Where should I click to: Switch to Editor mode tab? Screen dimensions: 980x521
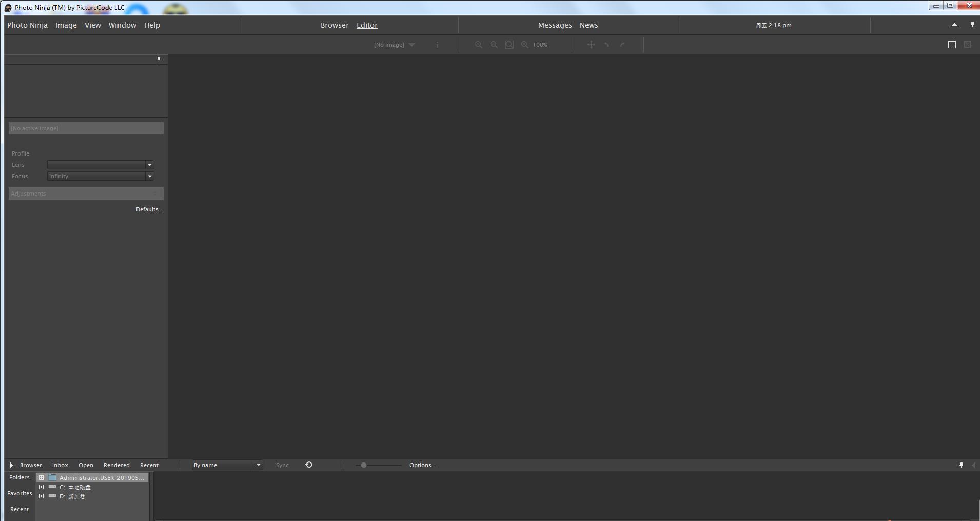367,25
